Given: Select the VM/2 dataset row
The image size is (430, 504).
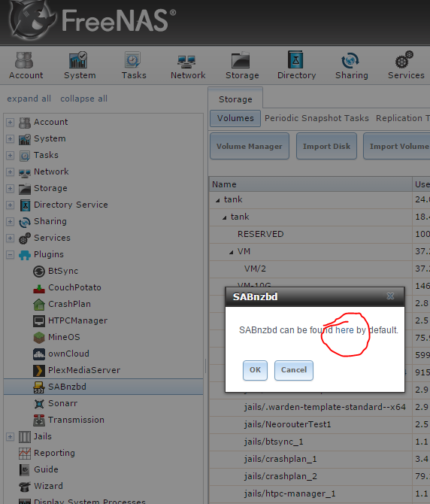Looking at the screenshot, I should [310, 269].
